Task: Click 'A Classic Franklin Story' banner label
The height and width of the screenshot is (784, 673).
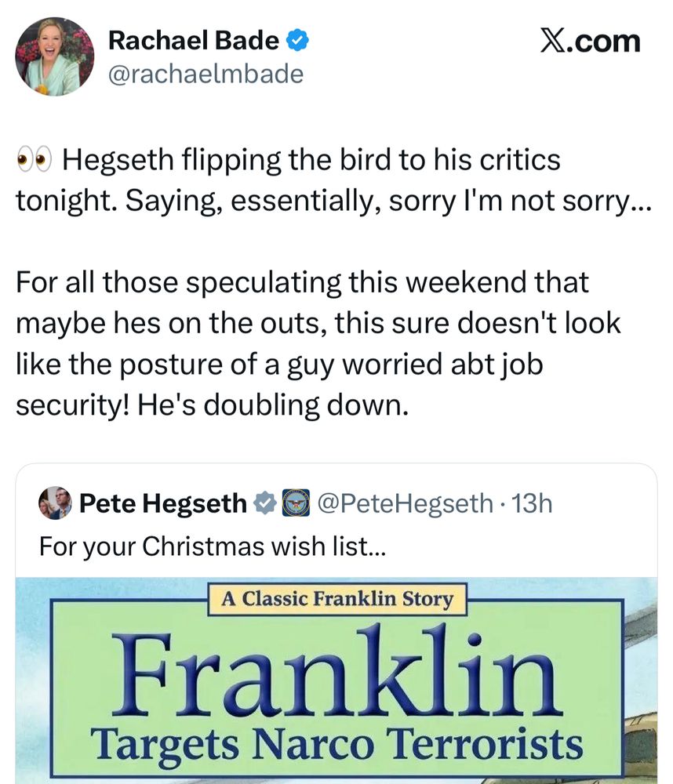Action: click(337, 601)
